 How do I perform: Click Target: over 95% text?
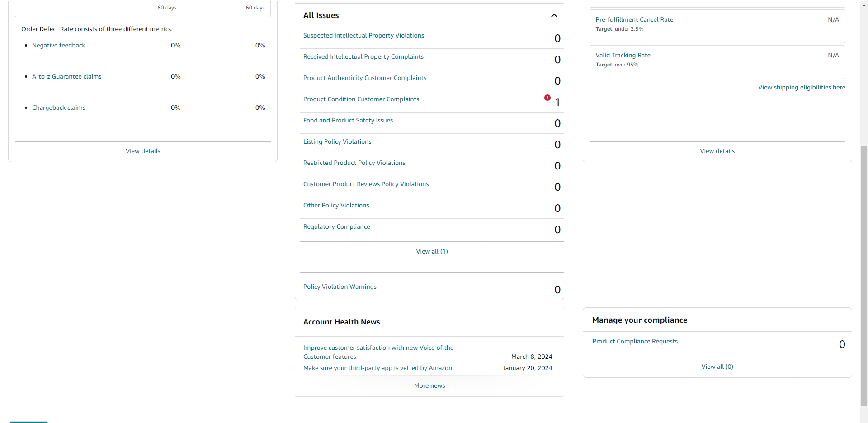point(617,65)
